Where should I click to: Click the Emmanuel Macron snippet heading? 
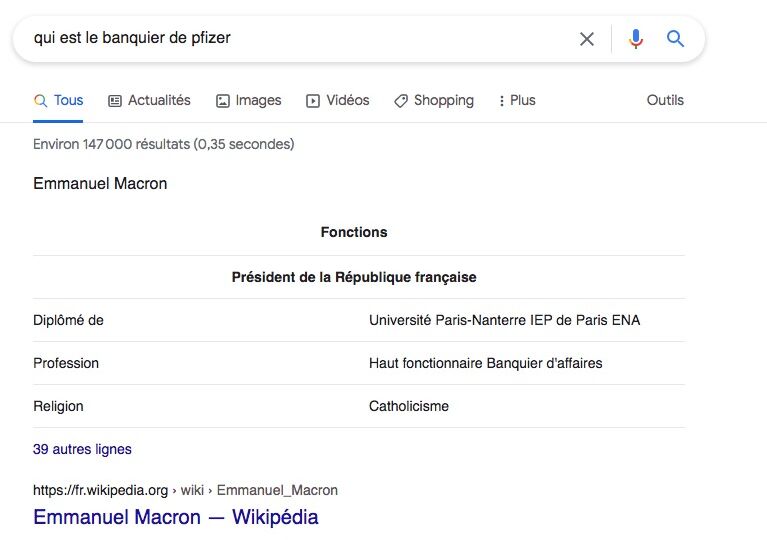pos(100,183)
